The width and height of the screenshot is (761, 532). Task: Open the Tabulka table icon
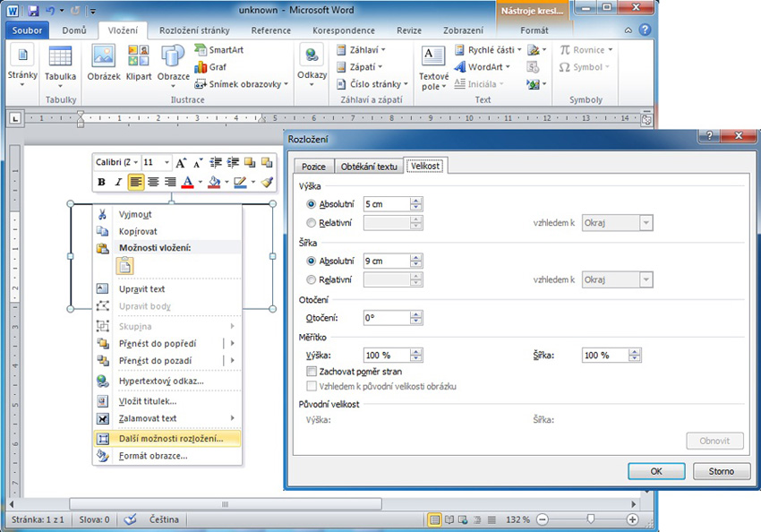pos(61,63)
